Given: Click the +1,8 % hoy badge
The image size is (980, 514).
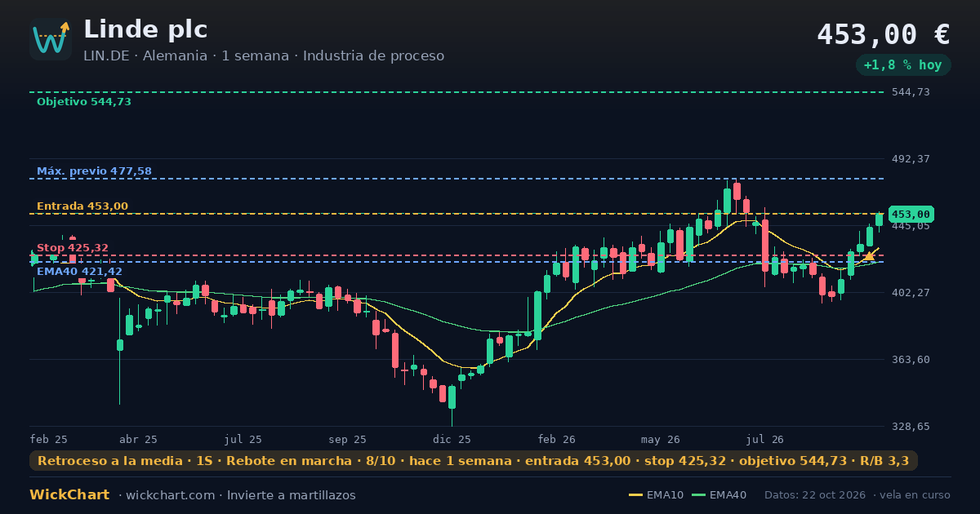Looking at the screenshot, I should point(903,65).
